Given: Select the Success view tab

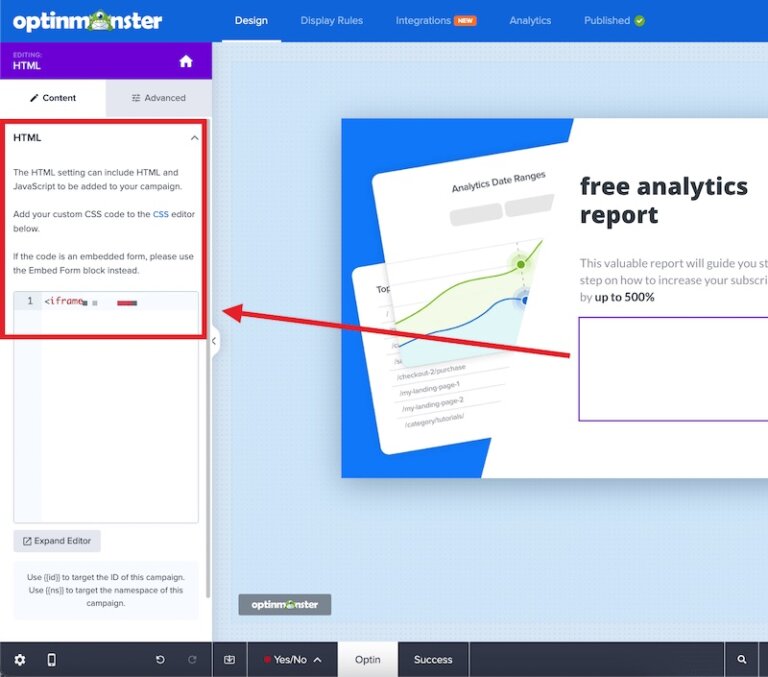Looking at the screenshot, I should pos(433,660).
